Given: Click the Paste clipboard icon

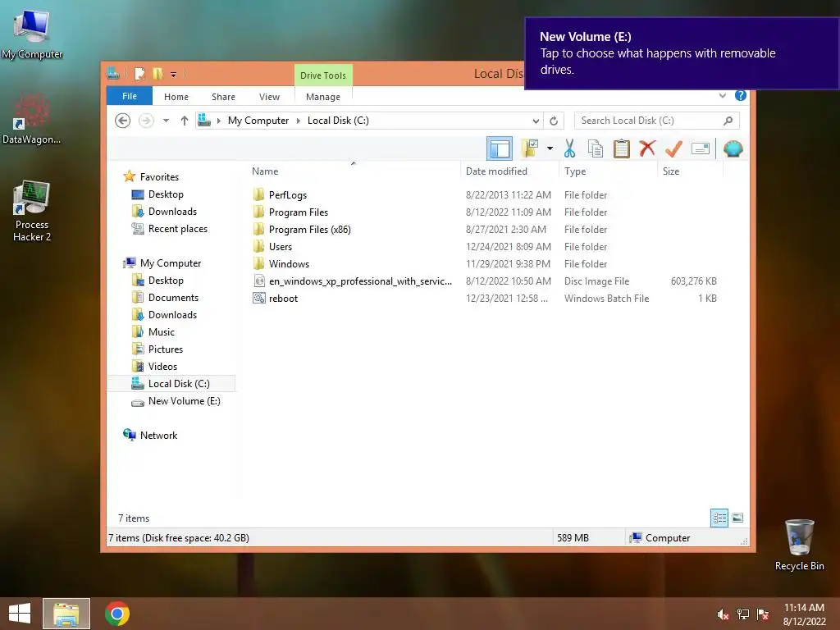Looking at the screenshot, I should (x=622, y=148).
